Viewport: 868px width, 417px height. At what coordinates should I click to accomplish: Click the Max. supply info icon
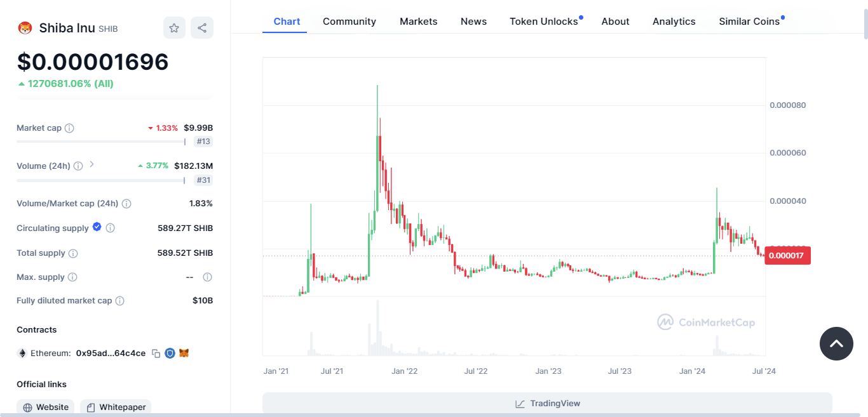(72, 277)
